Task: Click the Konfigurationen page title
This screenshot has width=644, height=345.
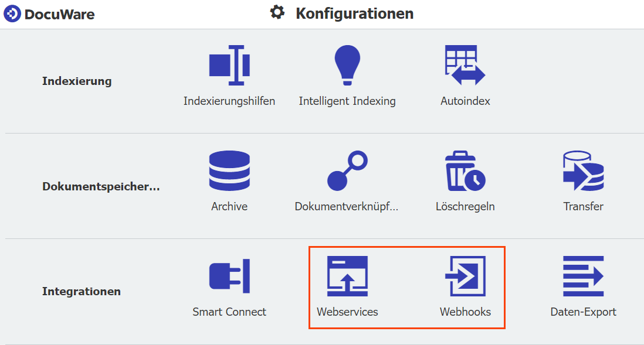Action: [354, 13]
